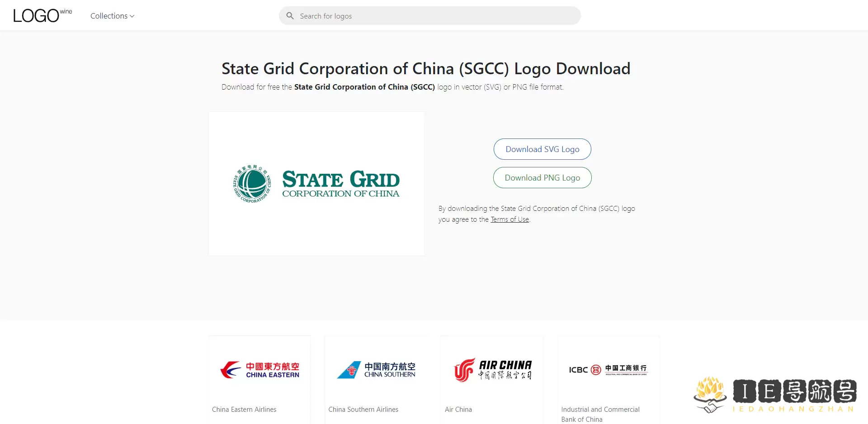Open the China Eastern Airlines caption link
868x424 pixels.
tap(244, 410)
